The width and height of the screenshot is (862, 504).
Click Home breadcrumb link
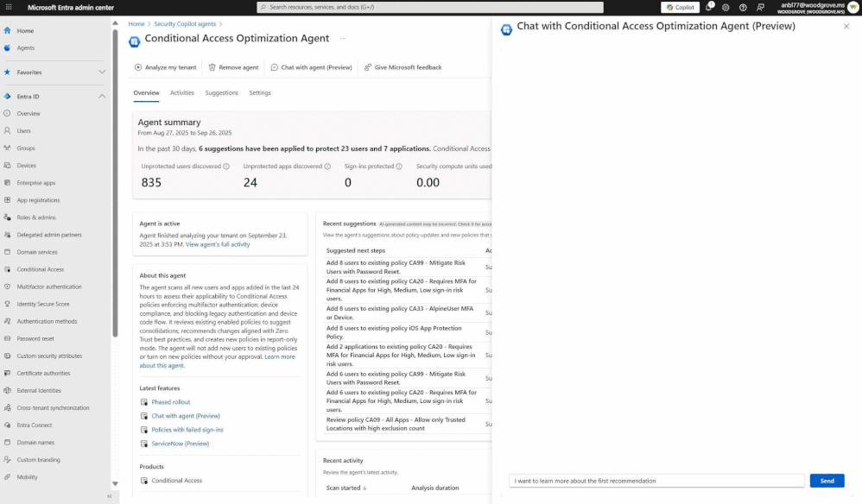pos(136,24)
